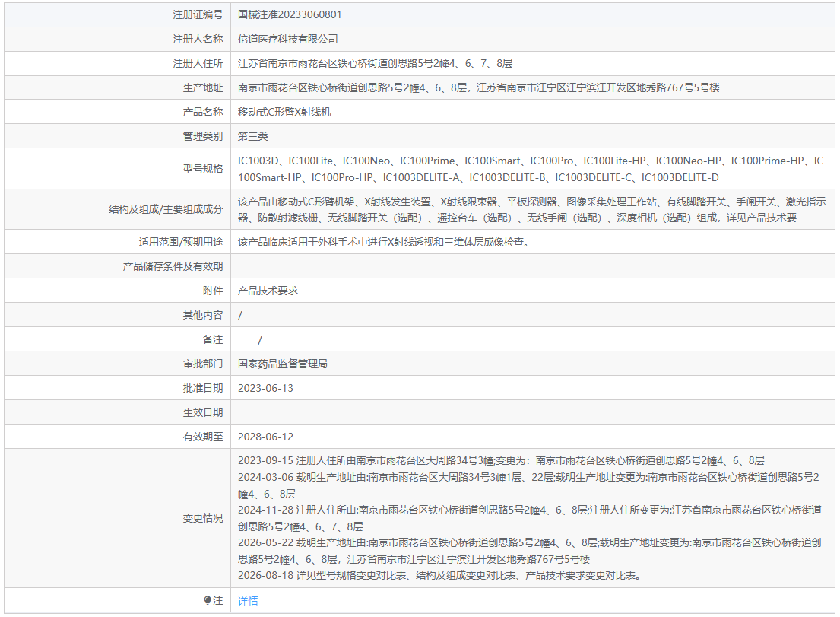Click the 适用范围/预期用途 label
Screen dimensions: 840x617
click(x=180, y=242)
